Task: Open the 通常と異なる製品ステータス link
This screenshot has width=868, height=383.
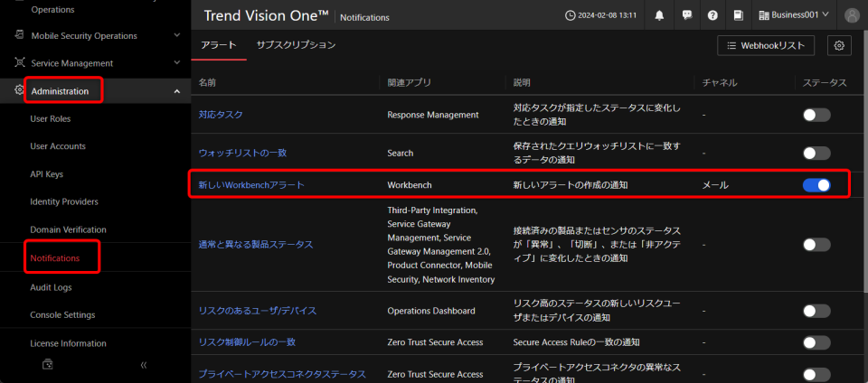Action: click(256, 244)
